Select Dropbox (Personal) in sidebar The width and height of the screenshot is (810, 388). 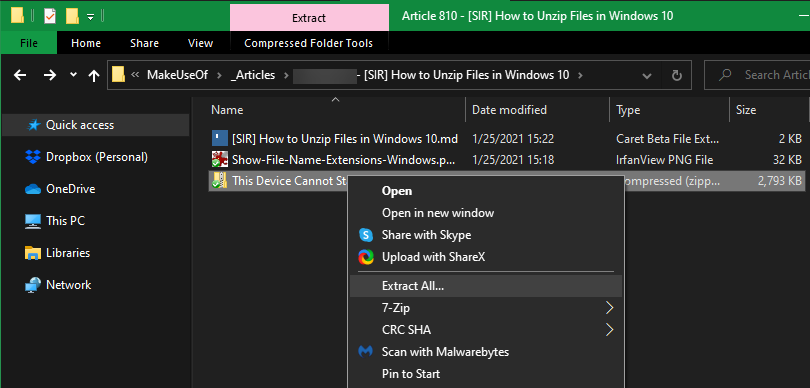coord(96,157)
